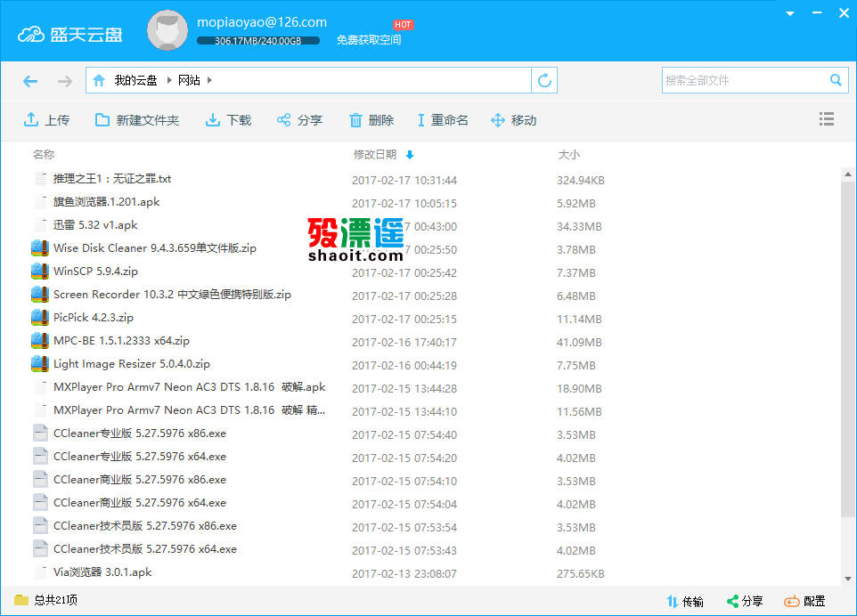The image size is (857, 616).
Task: Click the home icon in path bar
Action: pyautogui.click(x=99, y=81)
